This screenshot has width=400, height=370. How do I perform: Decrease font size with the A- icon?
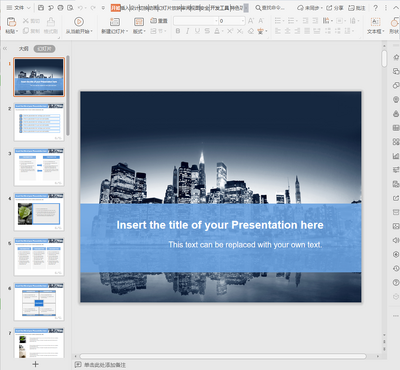coord(261,21)
